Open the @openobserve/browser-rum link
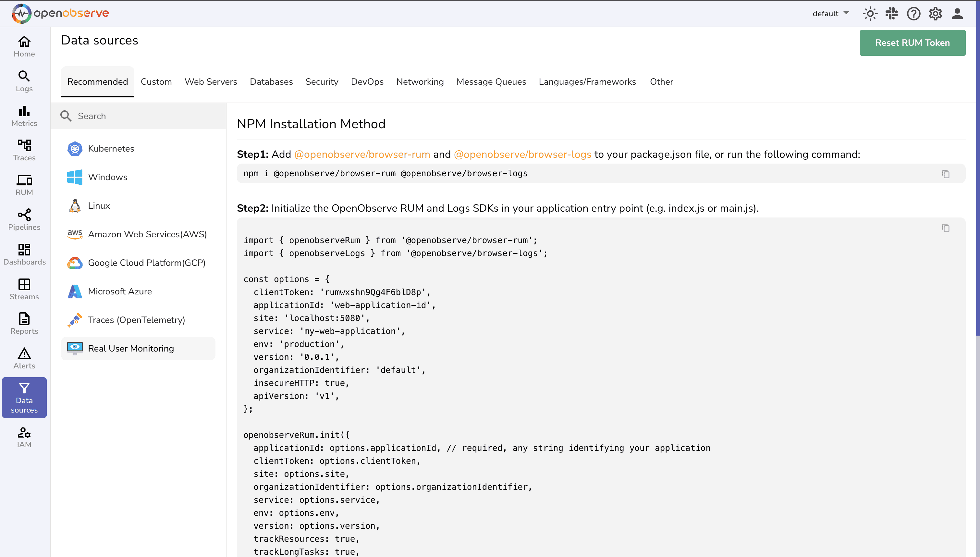Screen dimensions: 980x557 [x=362, y=154]
